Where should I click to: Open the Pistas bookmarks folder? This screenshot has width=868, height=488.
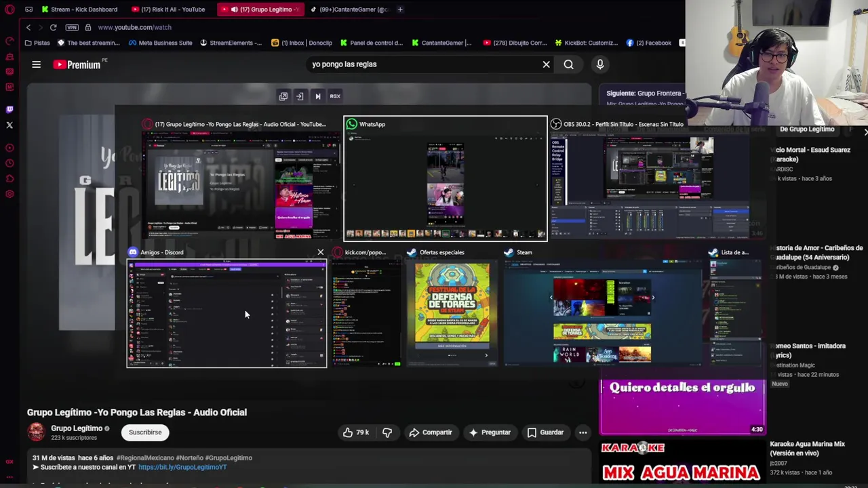(x=37, y=43)
